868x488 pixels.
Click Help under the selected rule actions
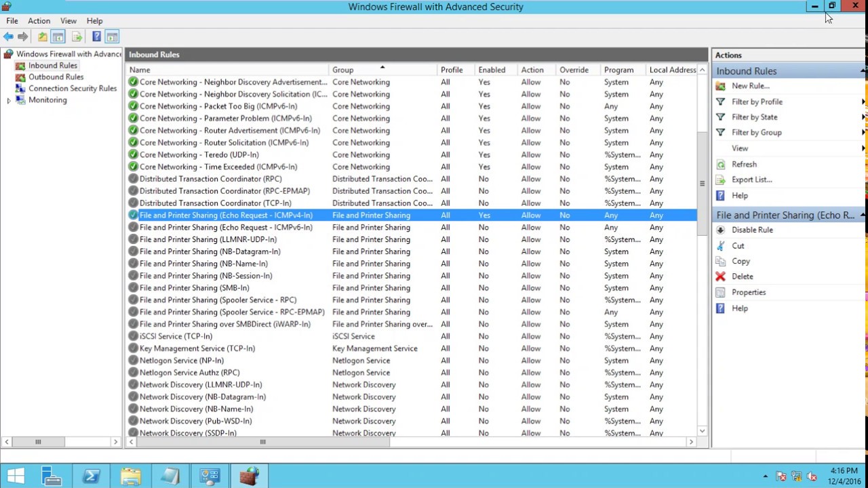tap(740, 308)
